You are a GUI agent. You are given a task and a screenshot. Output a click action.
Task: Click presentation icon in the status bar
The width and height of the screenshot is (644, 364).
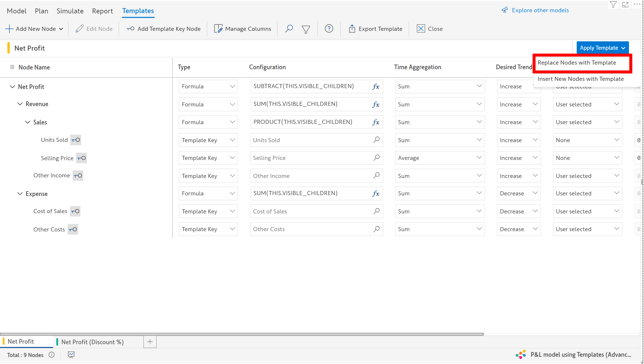pos(71,355)
